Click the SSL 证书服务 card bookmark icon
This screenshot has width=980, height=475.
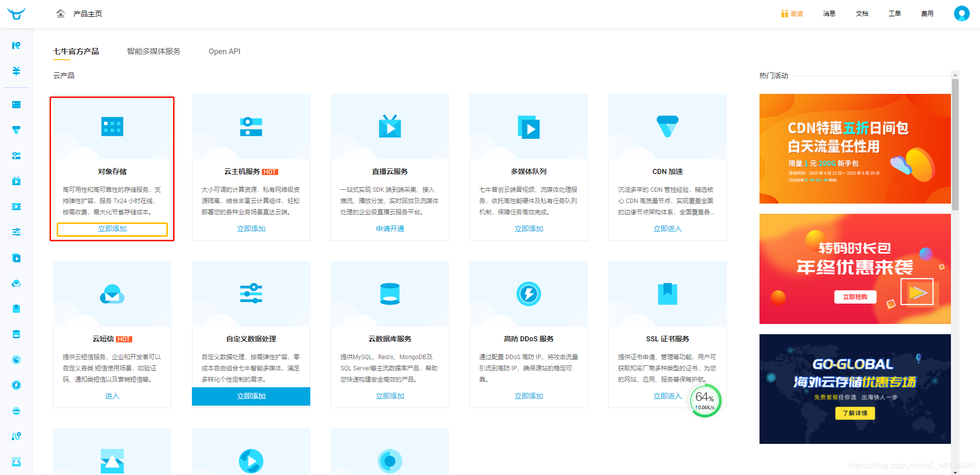pos(668,294)
